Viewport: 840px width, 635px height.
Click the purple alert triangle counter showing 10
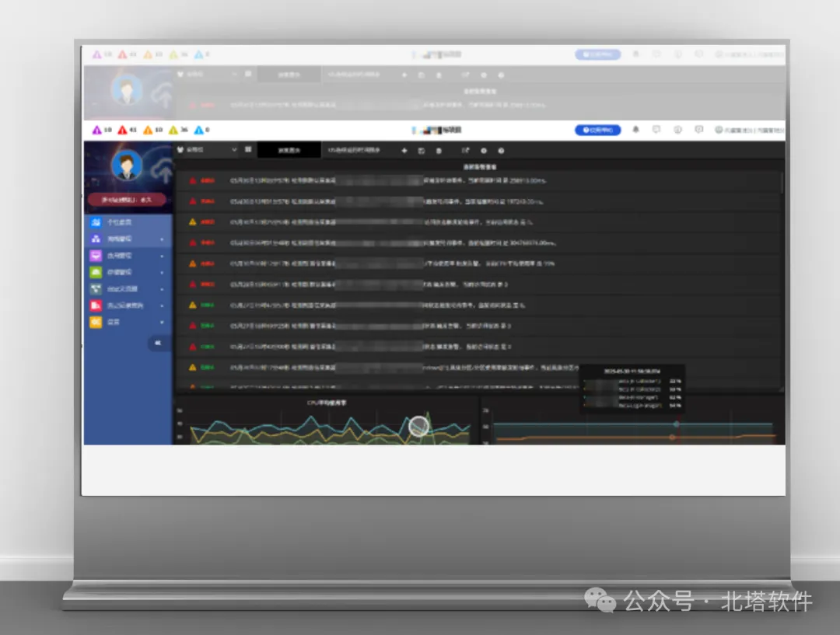pyautogui.click(x=102, y=130)
